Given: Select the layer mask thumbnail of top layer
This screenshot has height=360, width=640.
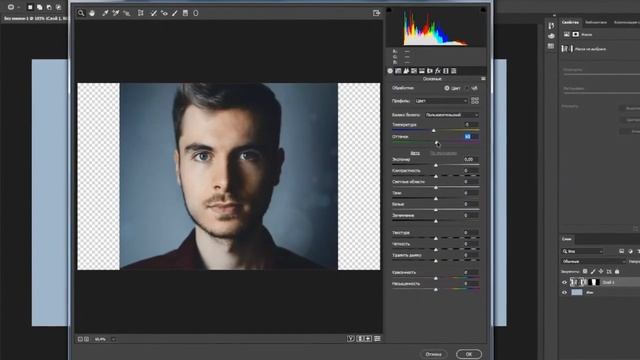Looking at the screenshot, I should (593, 282).
